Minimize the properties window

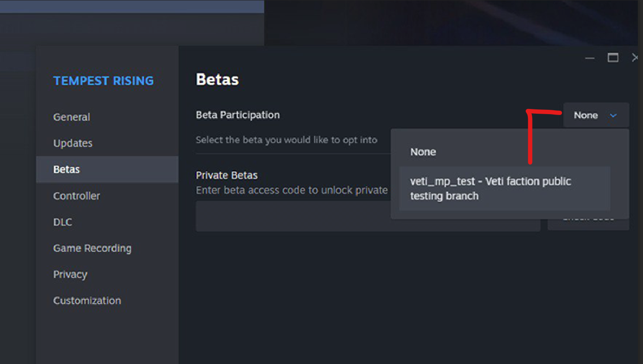pos(590,58)
